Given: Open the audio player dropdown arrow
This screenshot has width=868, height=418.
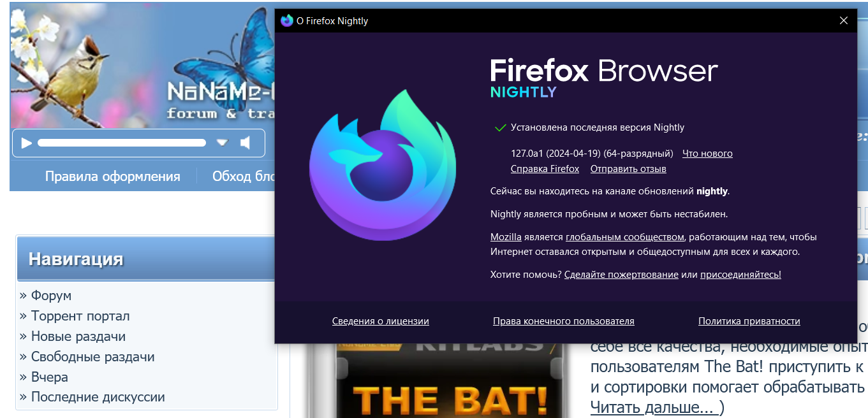Looking at the screenshot, I should 222,143.
